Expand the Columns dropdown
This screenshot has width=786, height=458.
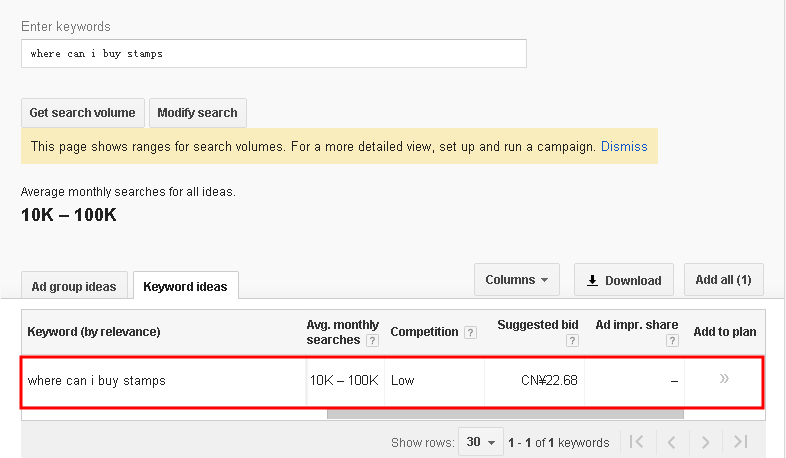(516, 280)
